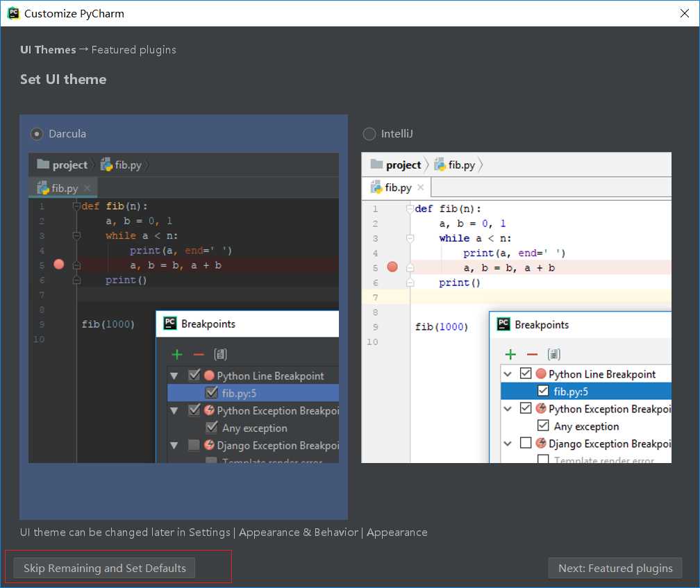Viewport: 700px width, 588px height.
Task: Click Skip Remaining and Set Defaults
Action: (x=104, y=568)
